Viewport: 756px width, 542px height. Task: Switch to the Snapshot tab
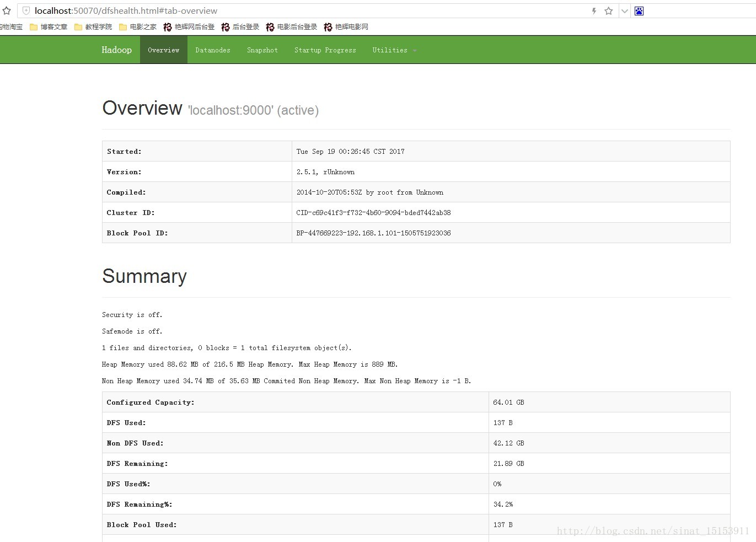click(x=262, y=50)
